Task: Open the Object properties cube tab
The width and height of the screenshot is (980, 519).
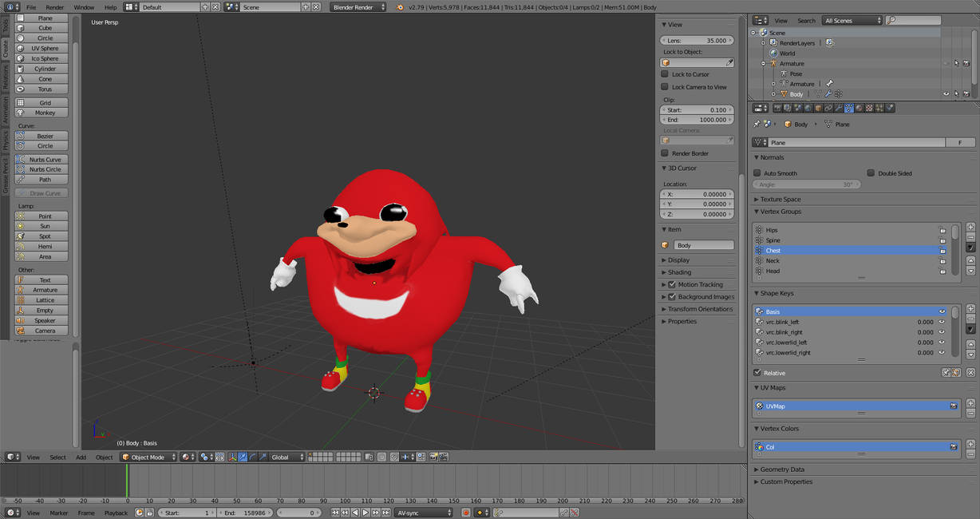Action: point(819,108)
